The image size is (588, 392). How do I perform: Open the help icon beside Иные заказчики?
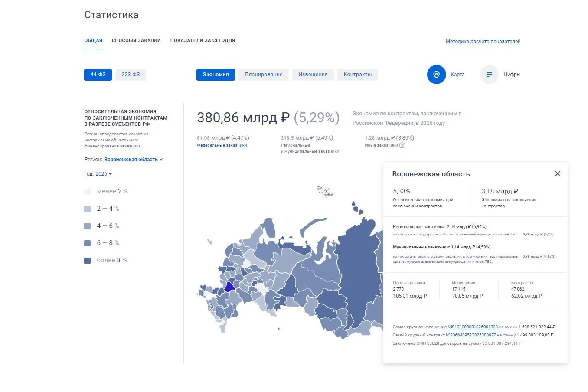pyautogui.click(x=402, y=145)
